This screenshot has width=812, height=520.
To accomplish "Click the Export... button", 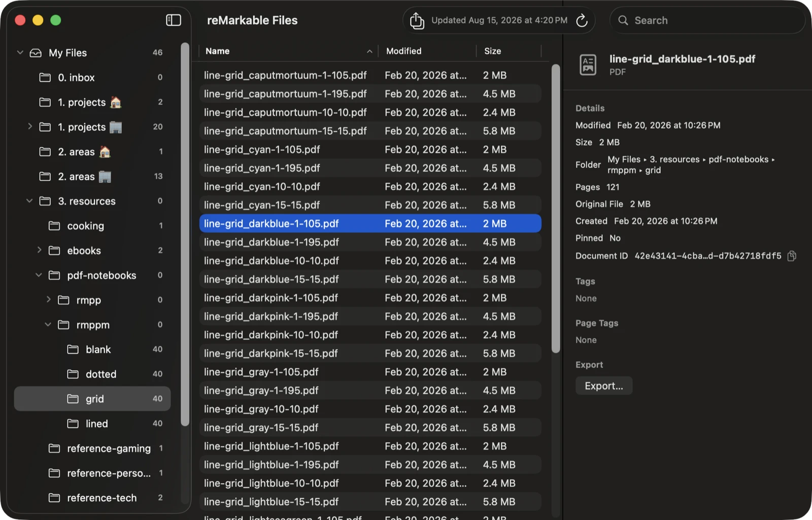I will tap(603, 386).
